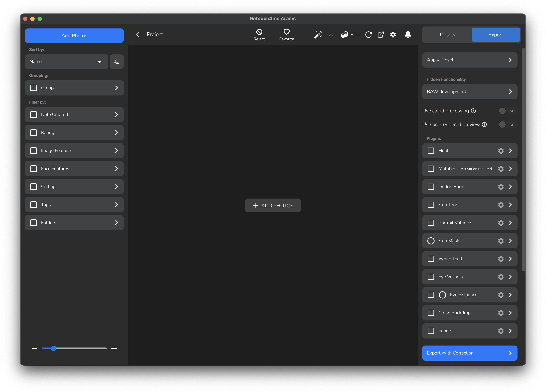Enable the Heal plugin checkbox
Image resolution: width=546 pixels, height=392 pixels.
pyautogui.click(x=431, y=151)
